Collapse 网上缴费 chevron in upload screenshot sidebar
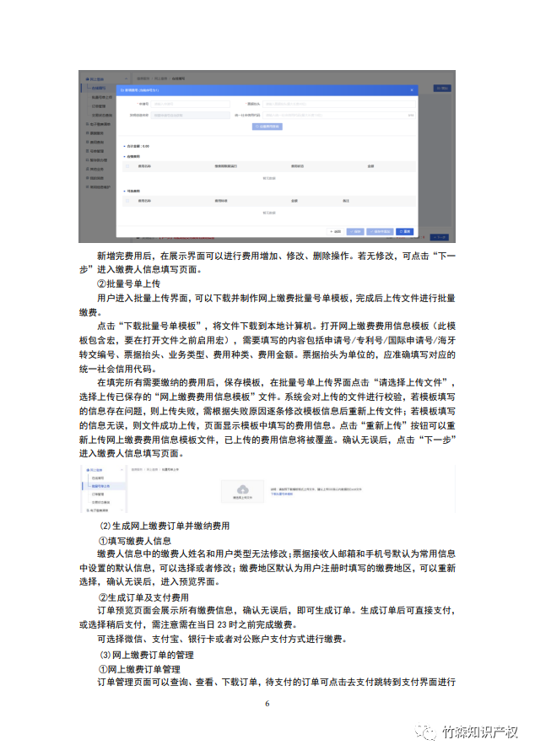Viewport: 535px width, 756px height. (x=122, y=470)
